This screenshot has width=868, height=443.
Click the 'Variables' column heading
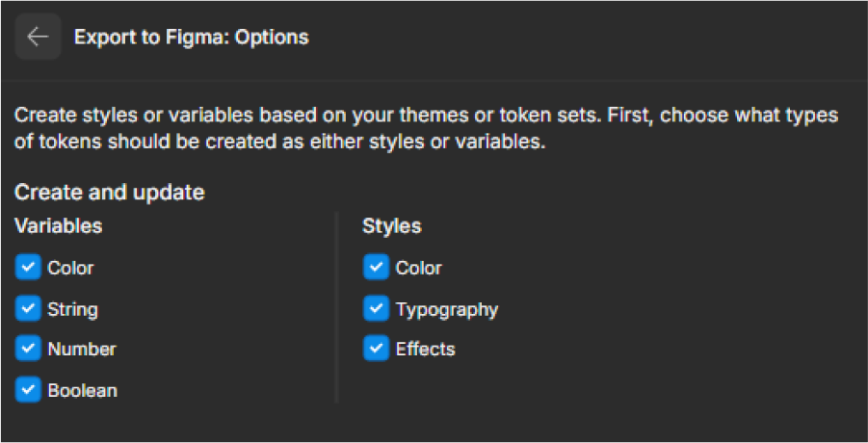(x=59, y=226)
